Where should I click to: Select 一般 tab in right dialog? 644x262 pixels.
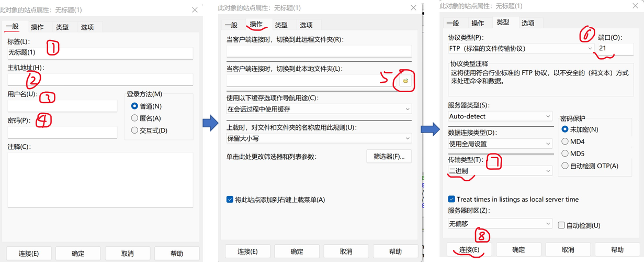(x=453, y=23)
